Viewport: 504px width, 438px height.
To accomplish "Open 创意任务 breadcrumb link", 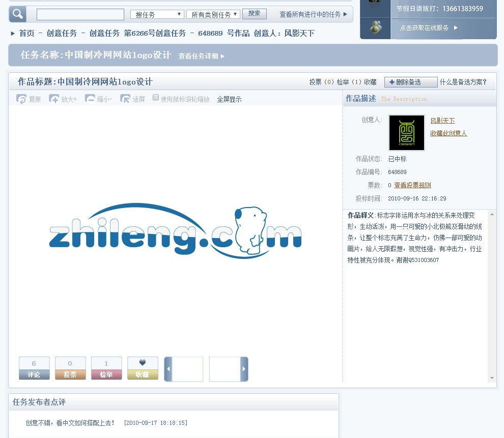I will coord(62,34).
